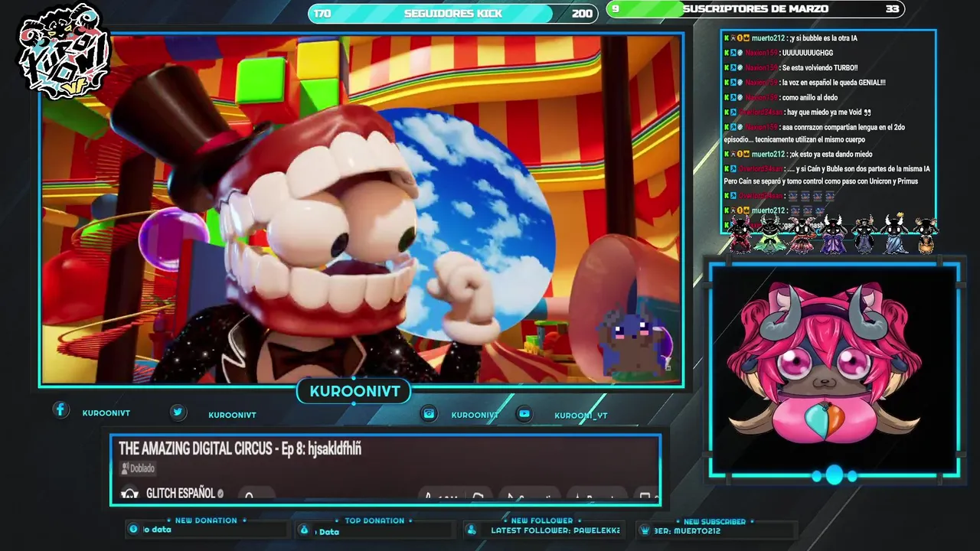Click the glowing slider dot under the webcam frame
Image resolution: width=980 pixels, height=551 pixels.
(834, 475)
